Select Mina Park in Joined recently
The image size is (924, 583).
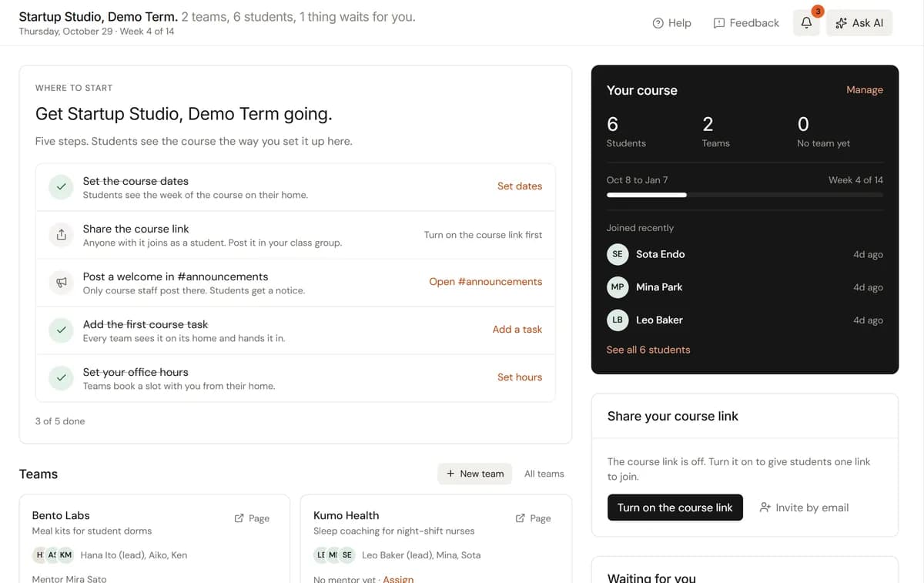(x=745, y=286)
